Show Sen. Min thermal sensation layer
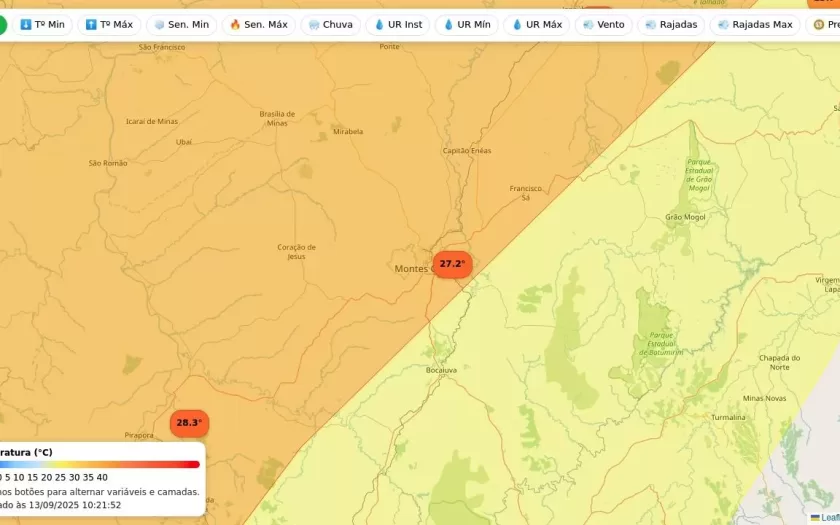 click(181, 25)
